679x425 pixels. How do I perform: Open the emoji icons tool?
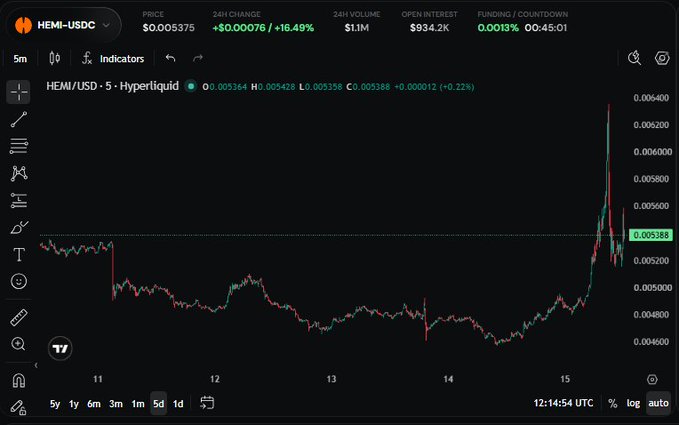19,282
